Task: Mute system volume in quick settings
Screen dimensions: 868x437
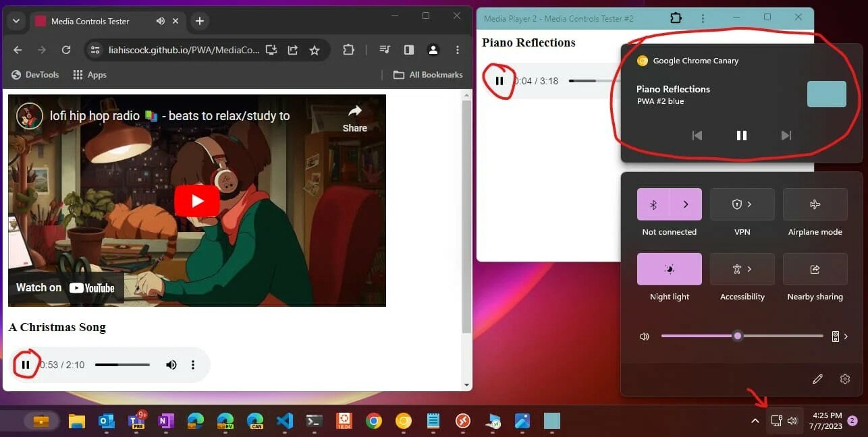Action: (645, 336)
